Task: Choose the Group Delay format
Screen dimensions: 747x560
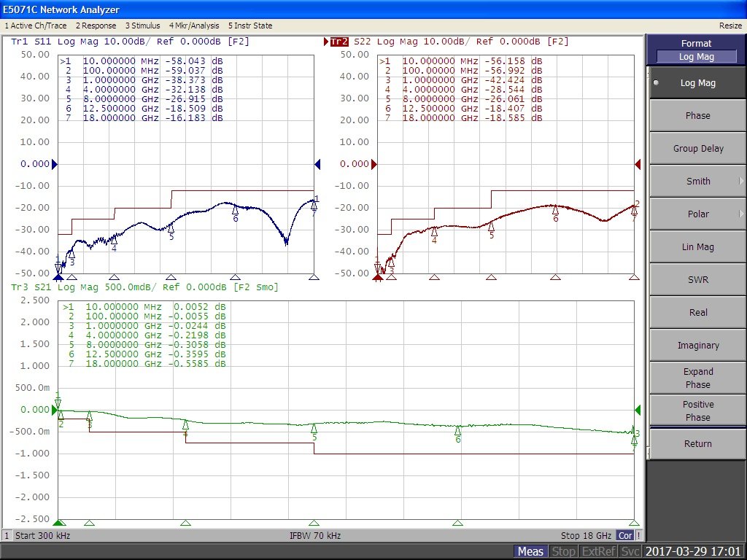Action: 697,149
